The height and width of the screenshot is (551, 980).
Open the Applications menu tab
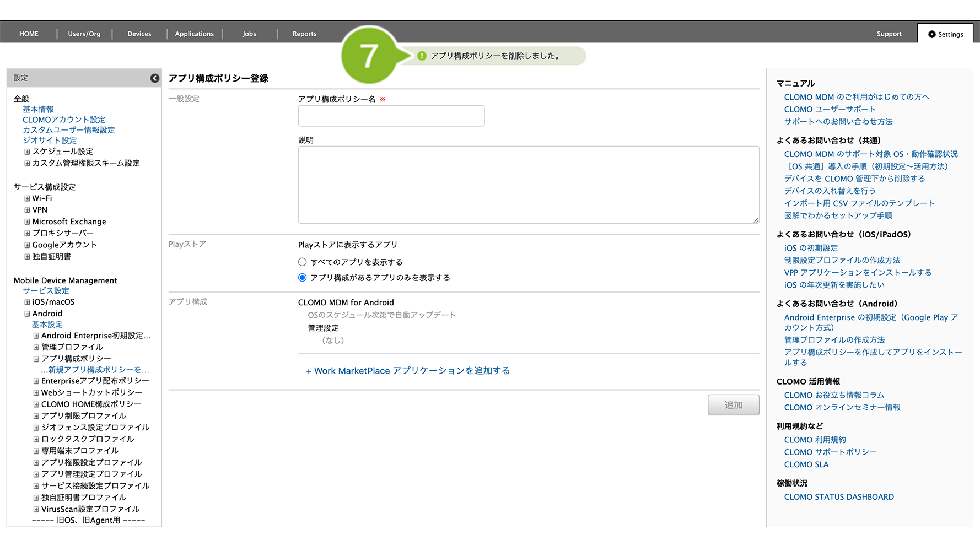tap(194, 34)
